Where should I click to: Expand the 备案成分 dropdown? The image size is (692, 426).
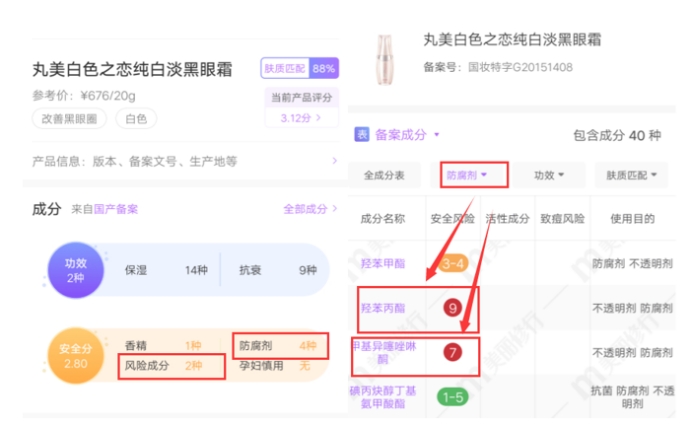coord(407,135)
